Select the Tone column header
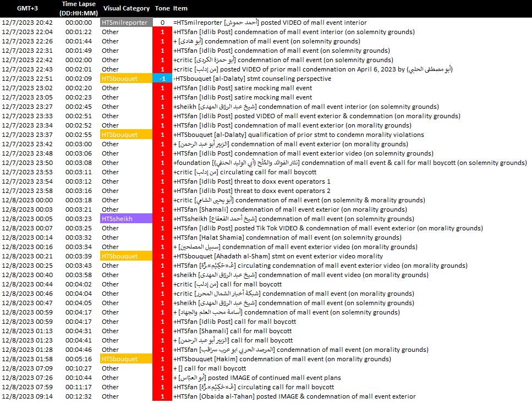 coord(162,8)
